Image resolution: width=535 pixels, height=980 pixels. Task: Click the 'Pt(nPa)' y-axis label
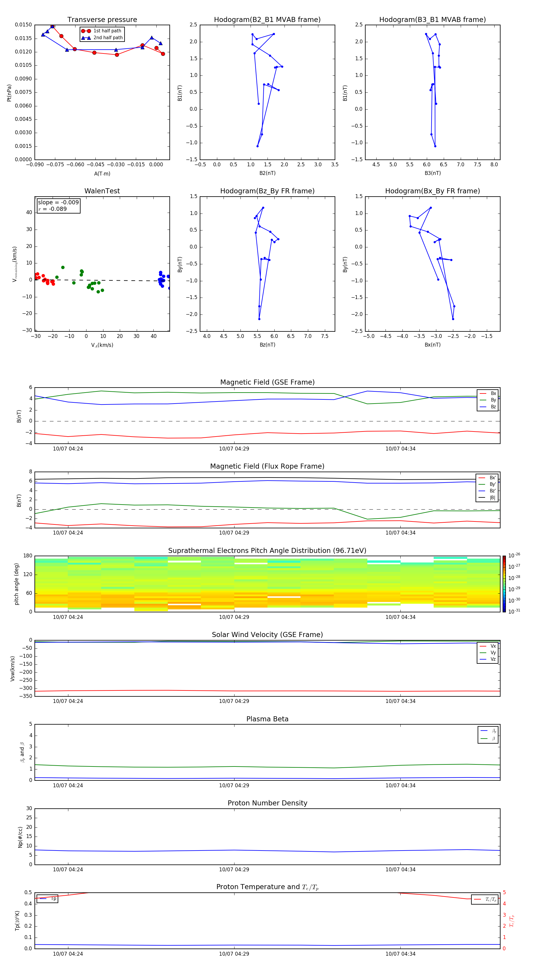[9, 93]
